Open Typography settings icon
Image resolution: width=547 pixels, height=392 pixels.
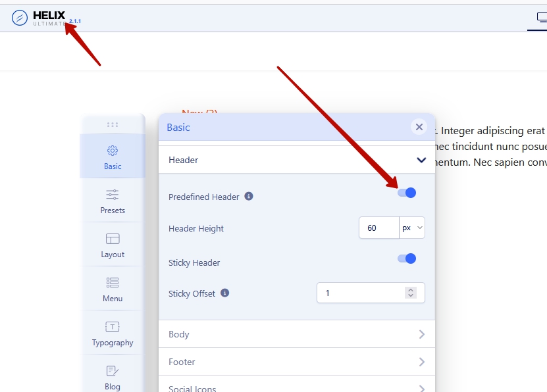113,327
